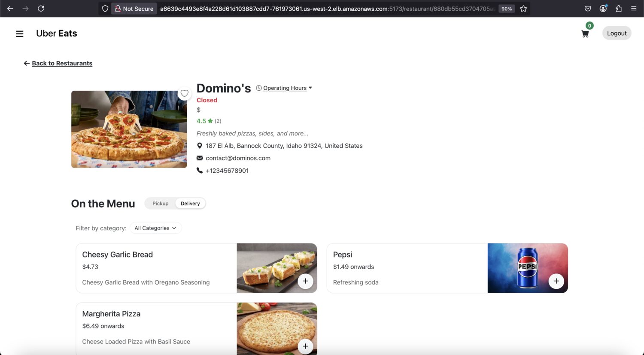Click the $1.49 onwards price
This screenshot has width=644, height=355.
353,267
